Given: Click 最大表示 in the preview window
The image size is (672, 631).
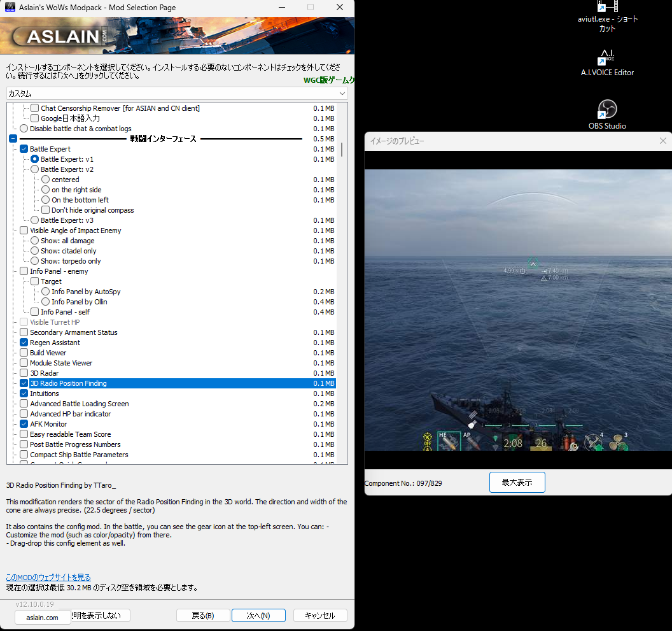Looking at the screenshot, I should point(517,482).
